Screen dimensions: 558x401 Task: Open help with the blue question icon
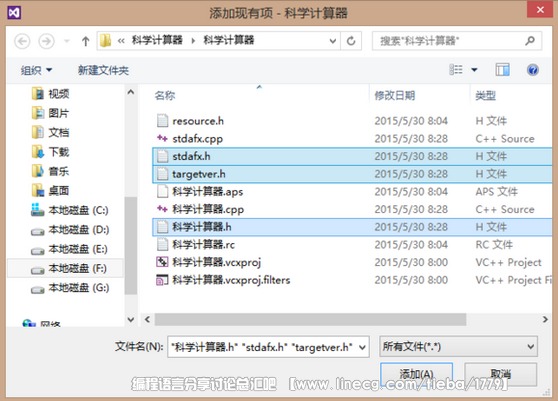(x=532, y=70)
